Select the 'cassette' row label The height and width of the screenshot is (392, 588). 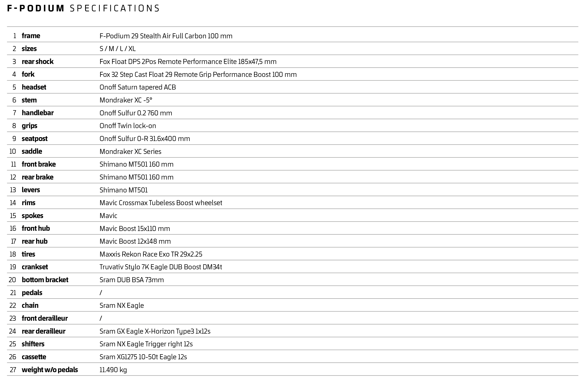(x=34, y=357)
